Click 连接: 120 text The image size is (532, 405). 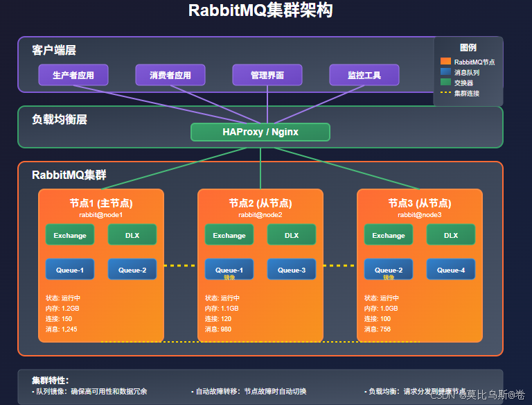[218, 319]
